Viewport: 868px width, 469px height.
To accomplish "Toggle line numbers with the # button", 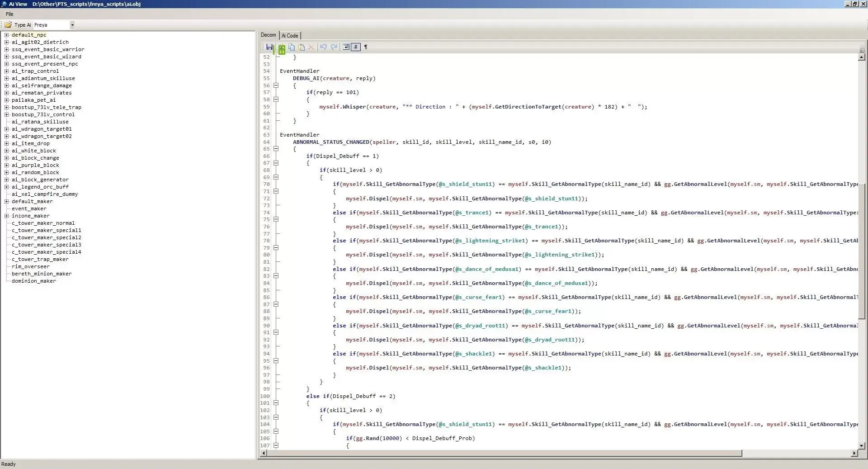I will (x=356, y=47).
